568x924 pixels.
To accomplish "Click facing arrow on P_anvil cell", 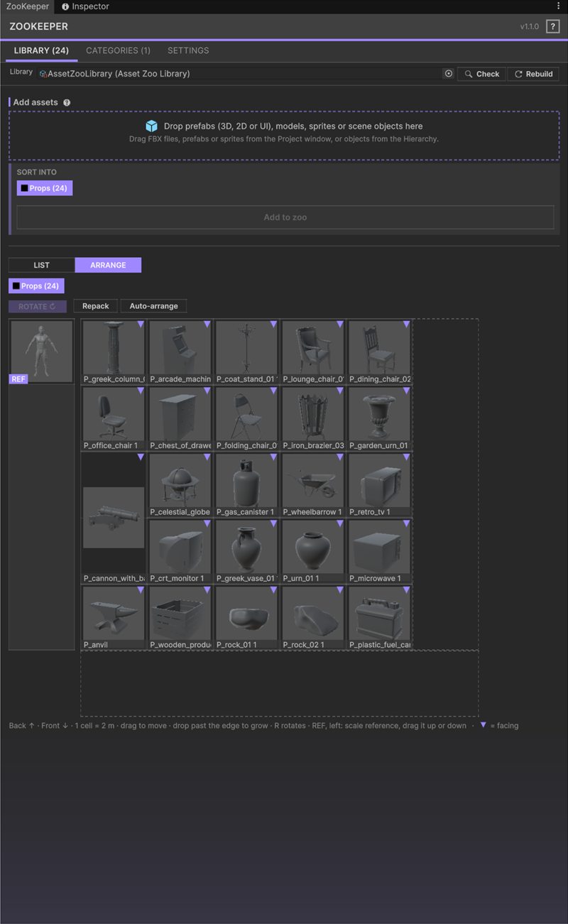I will pos(141,589).
